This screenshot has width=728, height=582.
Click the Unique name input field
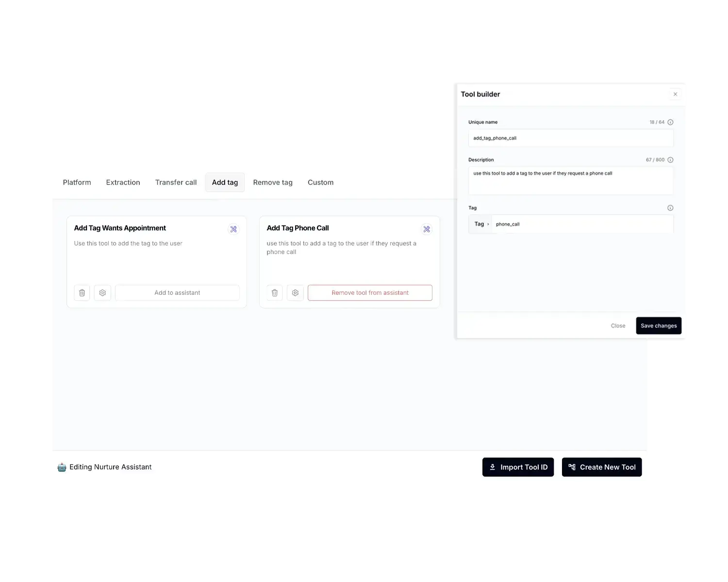[x=570, y=138]
